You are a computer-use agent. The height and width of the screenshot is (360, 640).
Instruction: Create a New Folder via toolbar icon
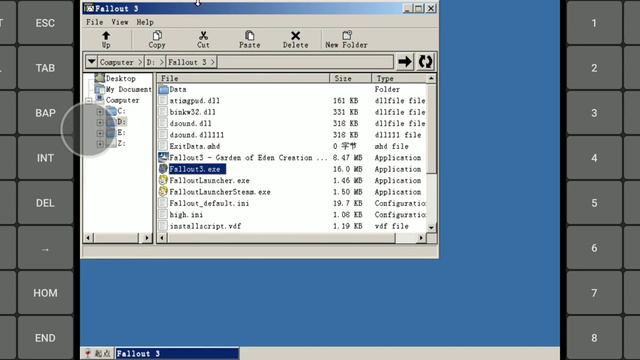point(347,36)
